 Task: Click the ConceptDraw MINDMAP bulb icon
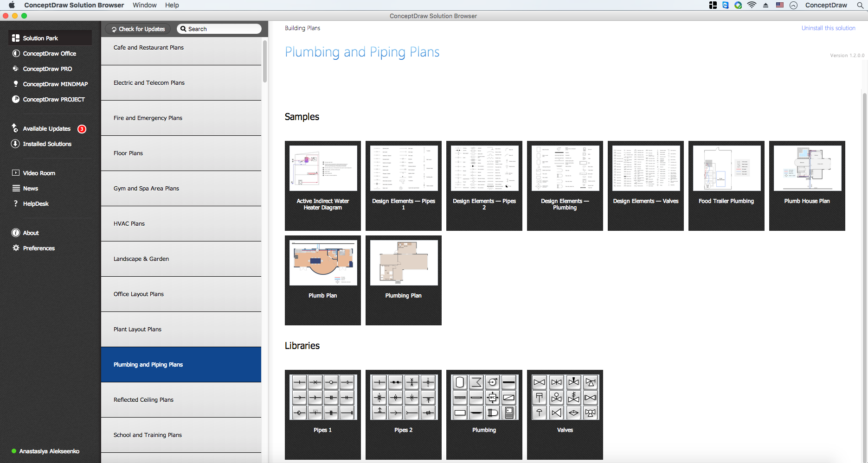[x=16, y=84]
